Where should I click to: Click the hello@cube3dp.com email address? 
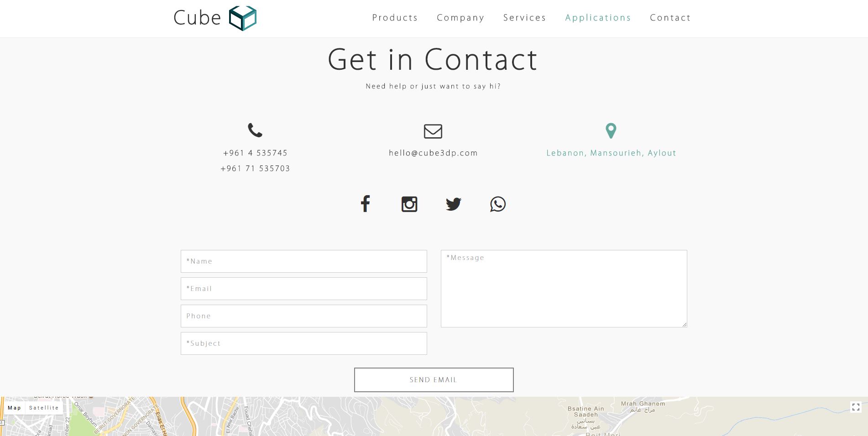433,153
